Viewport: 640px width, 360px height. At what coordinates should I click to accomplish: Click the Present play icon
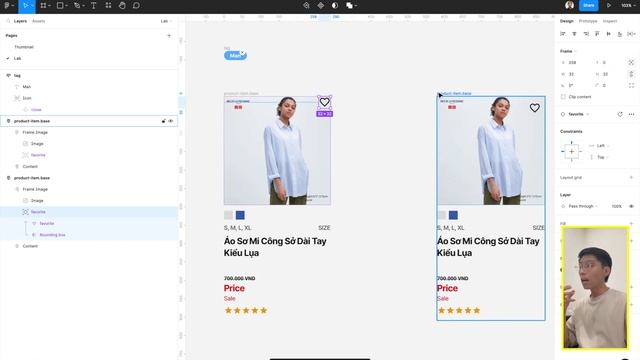click(x=609, y=6)
